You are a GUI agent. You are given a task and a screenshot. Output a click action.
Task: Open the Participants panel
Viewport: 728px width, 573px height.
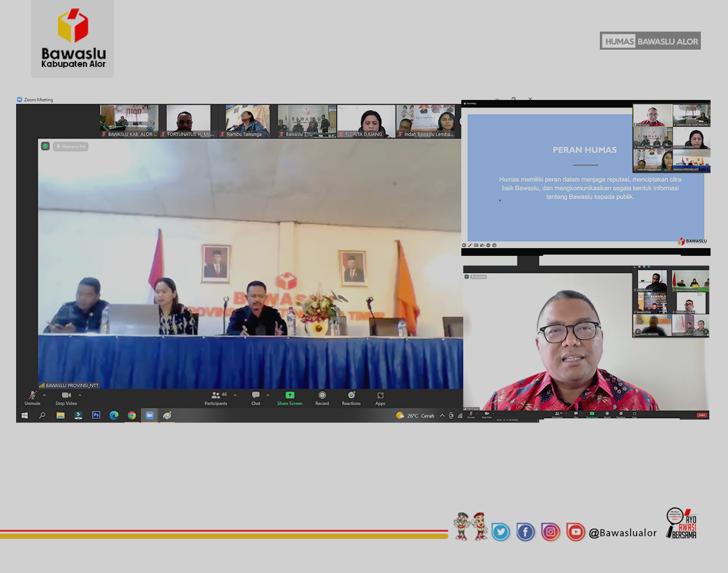point(216,398)
